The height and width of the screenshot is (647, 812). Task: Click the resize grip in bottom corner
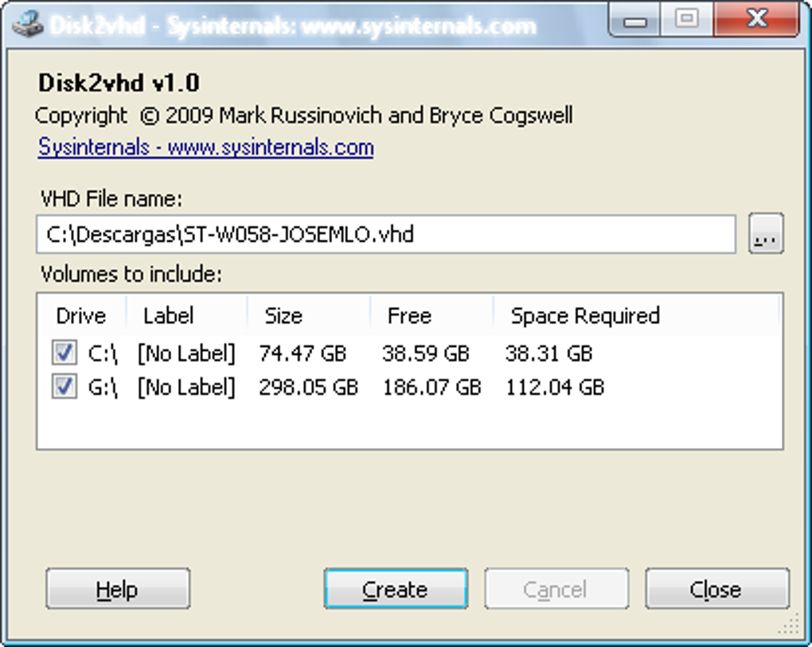(789, 626)
